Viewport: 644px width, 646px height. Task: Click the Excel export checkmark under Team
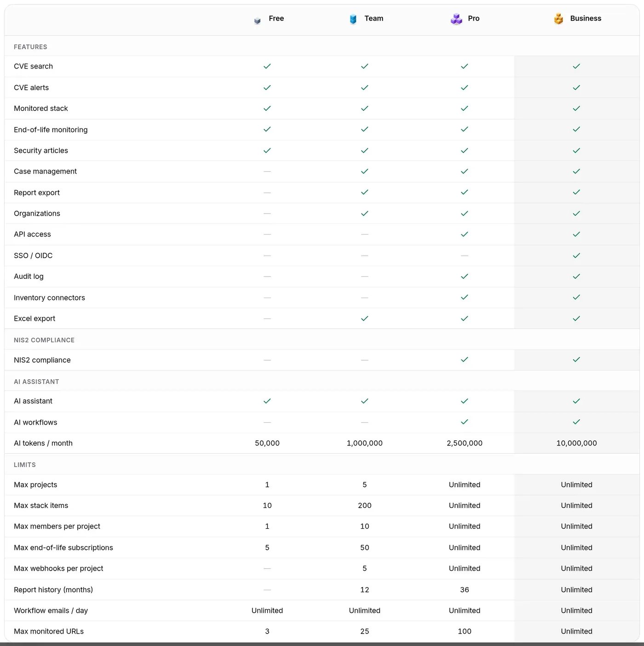tap(365, 318)
